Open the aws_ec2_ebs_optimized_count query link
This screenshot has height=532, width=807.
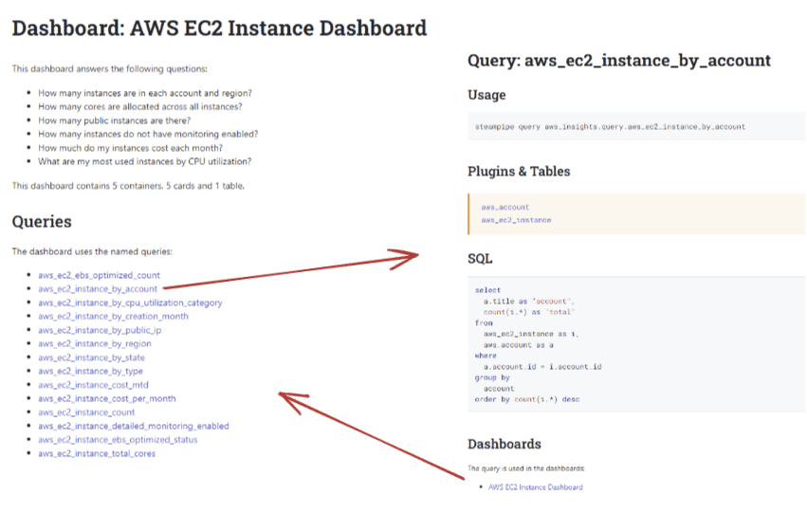coord(99,275)
